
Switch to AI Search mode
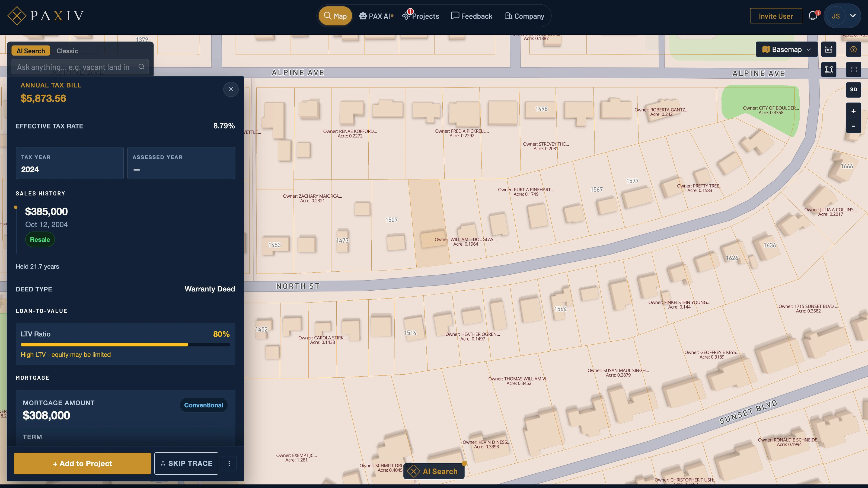click(31, 51)
